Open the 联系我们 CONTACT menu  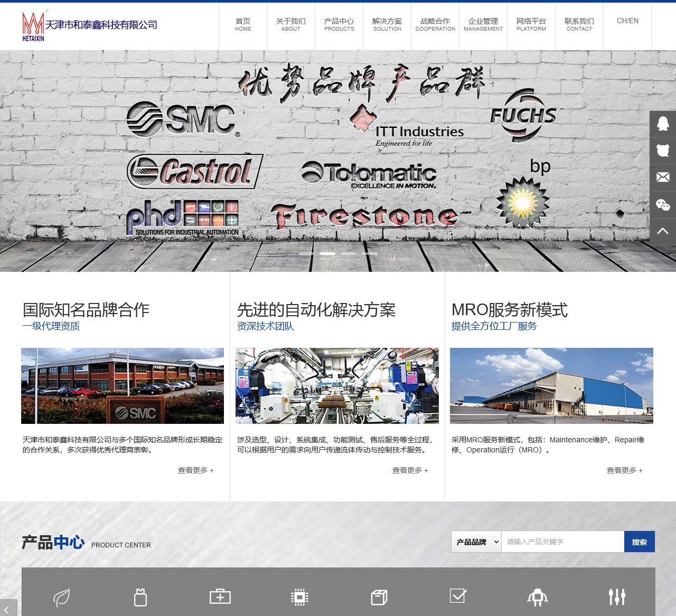pyautogui.click(x=579, y=25)
